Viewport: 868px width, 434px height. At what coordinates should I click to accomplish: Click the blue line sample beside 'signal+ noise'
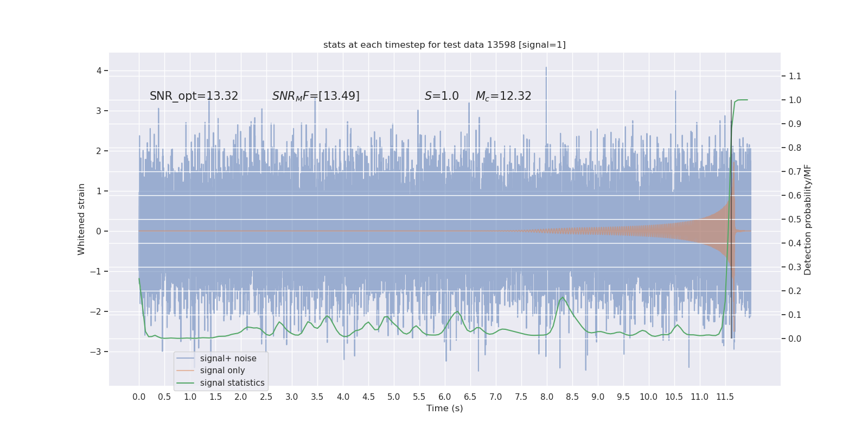coord(185,359)
